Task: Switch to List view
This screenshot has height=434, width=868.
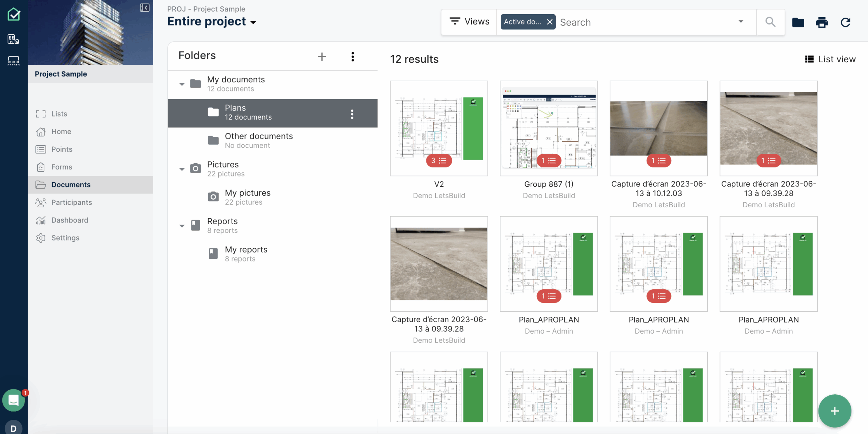Action: pyautogui.click(x=830, y=59)
